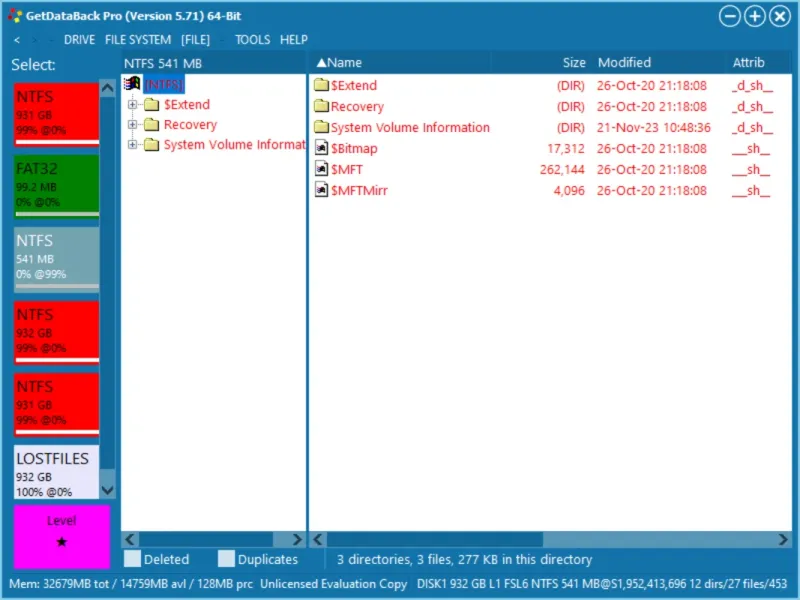Click file list right scroll arrow
The image size is (800, 600).
(x=783, y=539)
